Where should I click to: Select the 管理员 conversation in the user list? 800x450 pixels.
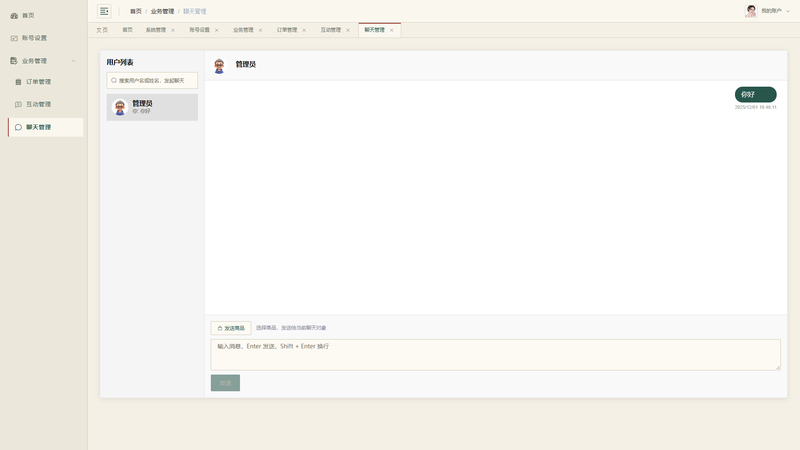[152, 107]
